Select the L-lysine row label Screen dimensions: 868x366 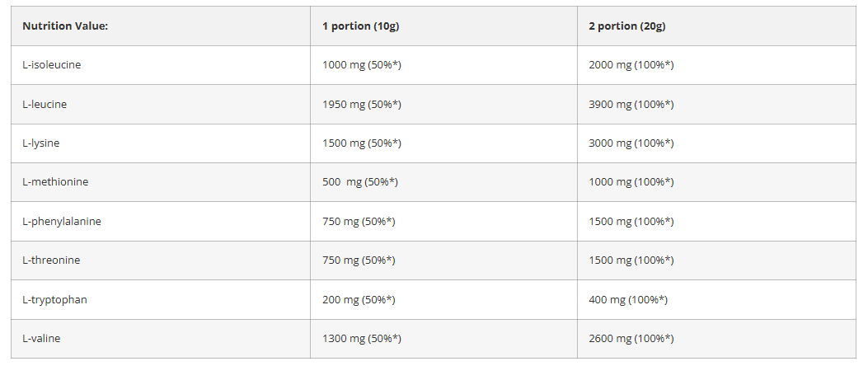coord(41,143)
